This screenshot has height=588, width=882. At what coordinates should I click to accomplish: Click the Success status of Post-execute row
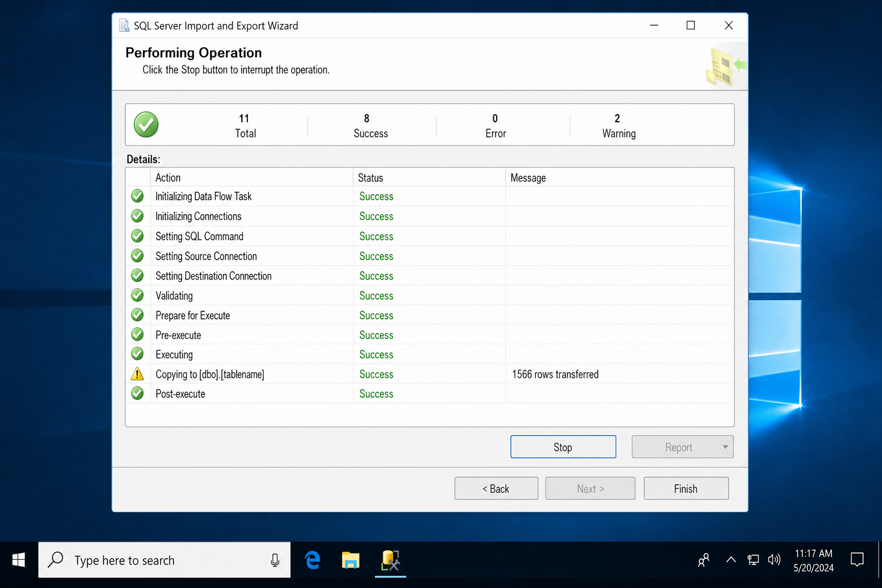(x=376, y=394)
